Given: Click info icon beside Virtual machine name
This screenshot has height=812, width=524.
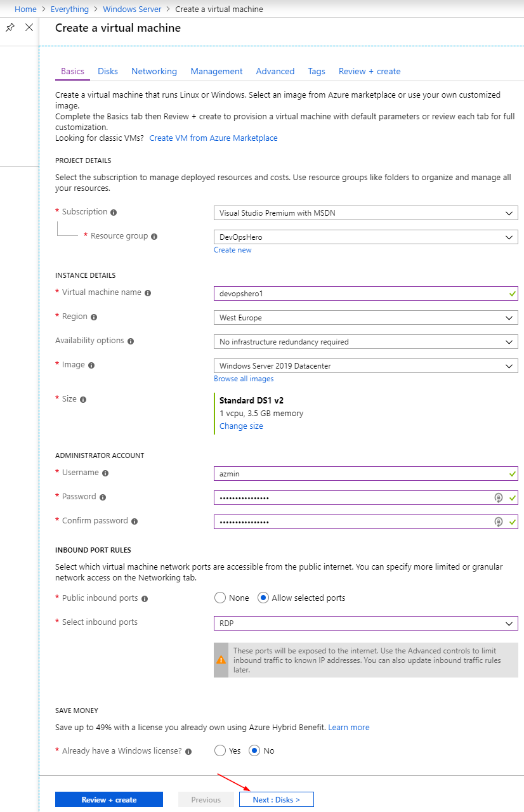Looking at the screenshot, I should tap(148, 293).
